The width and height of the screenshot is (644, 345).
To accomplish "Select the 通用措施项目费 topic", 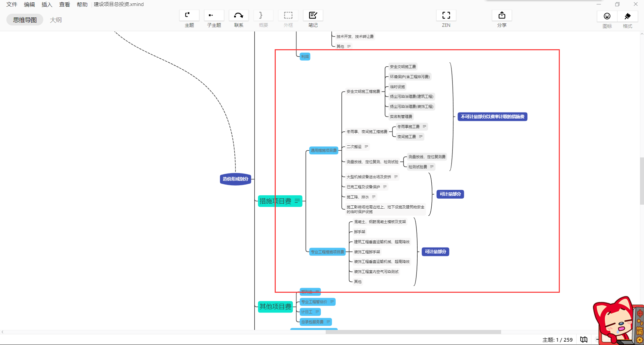I will point(324,150).
